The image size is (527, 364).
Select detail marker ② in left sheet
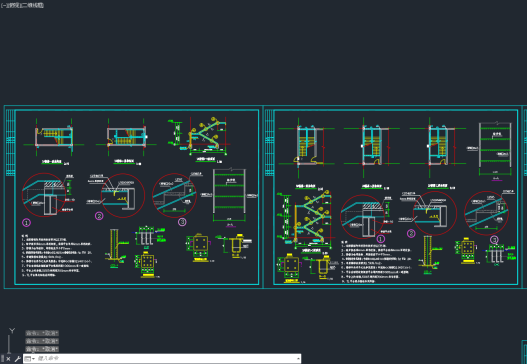[99, 216]
